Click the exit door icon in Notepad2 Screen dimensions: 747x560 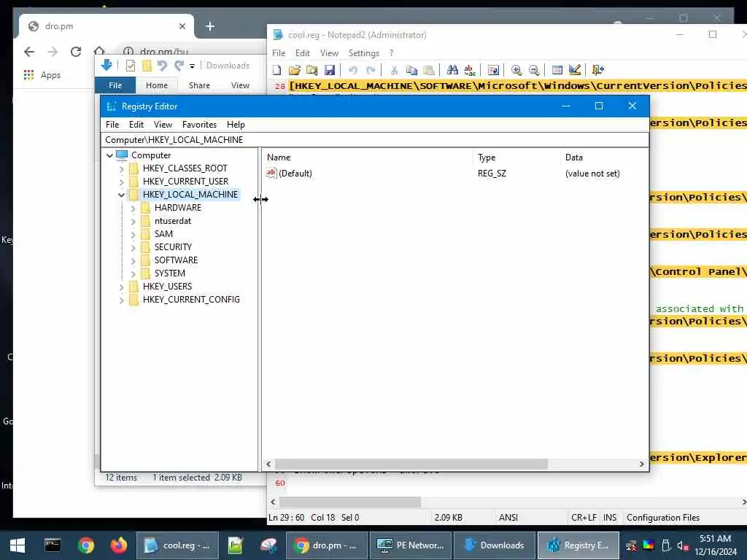click(x=598, y=71)
